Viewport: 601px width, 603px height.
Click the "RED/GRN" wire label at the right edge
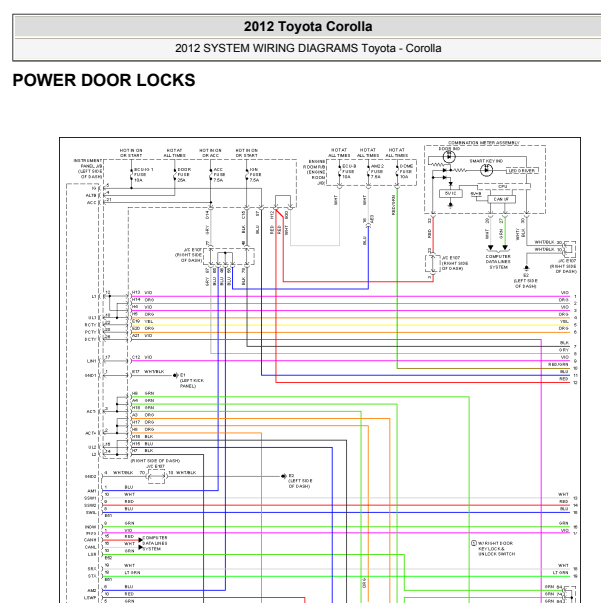pos(558,364)
